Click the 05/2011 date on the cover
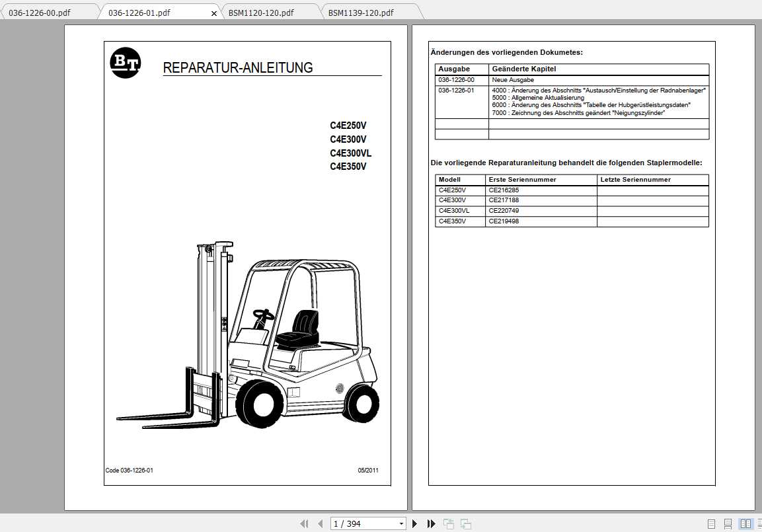This screenshot has height=532, width=762. click(x=368, y=471)
